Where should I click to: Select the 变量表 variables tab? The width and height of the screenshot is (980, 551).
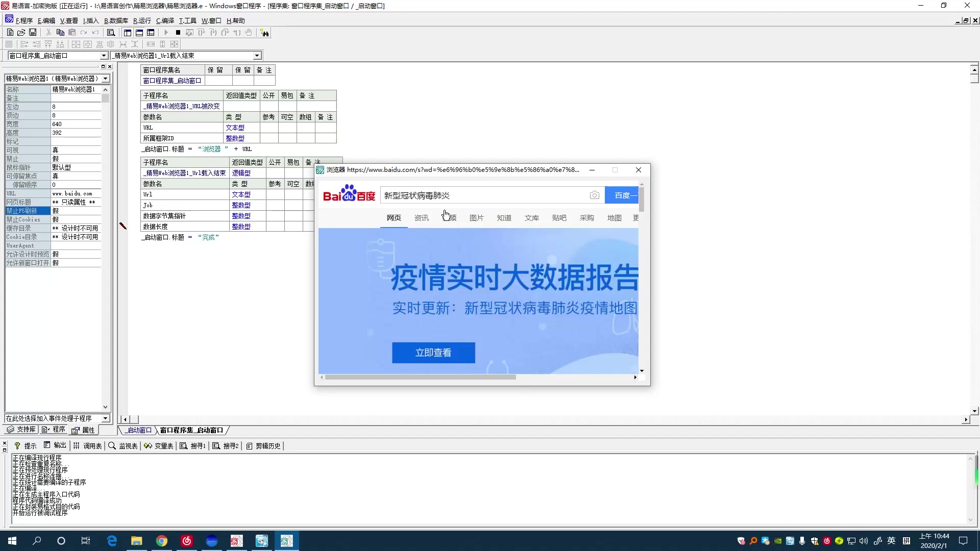(163, 445)
